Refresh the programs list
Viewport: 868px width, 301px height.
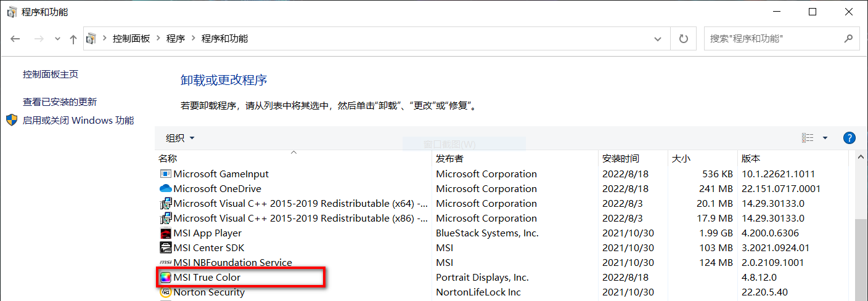click(x=683, y=39)
